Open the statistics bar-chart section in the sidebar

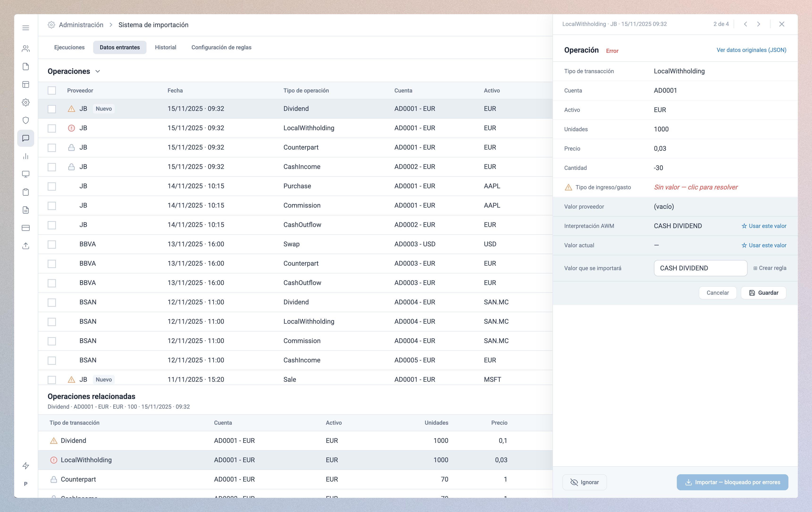point(26,156)
